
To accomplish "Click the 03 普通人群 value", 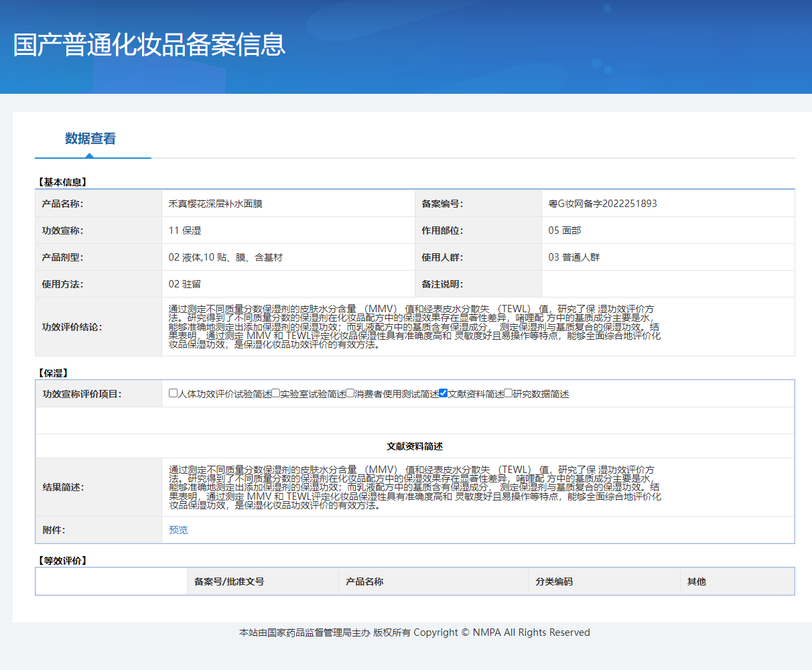I will 574,257.
